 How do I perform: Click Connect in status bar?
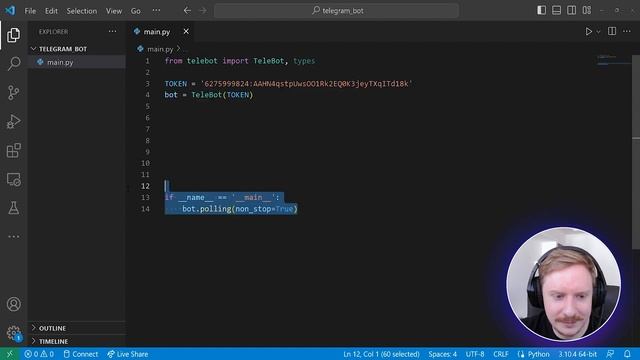[81, 354]
